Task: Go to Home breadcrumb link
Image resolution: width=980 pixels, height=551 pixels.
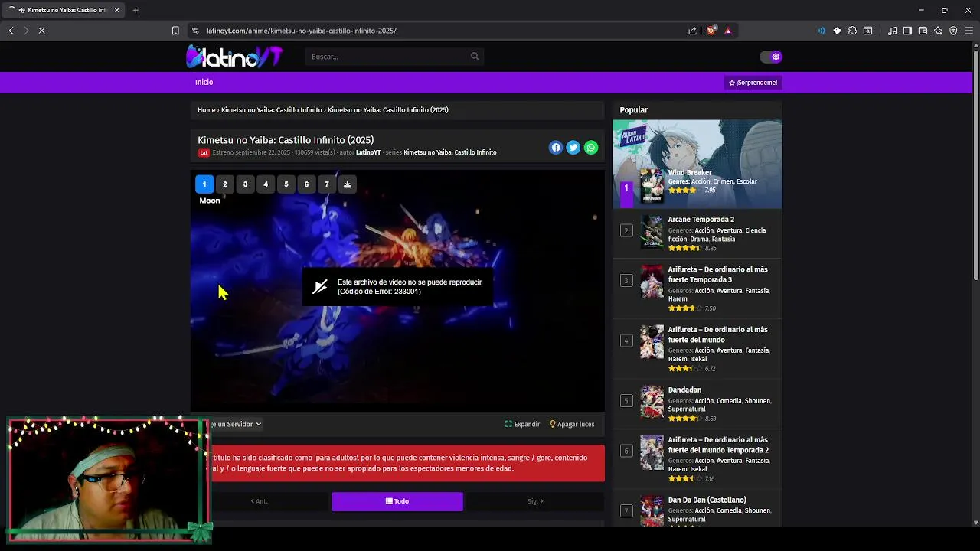Action: tap(206, 110)
